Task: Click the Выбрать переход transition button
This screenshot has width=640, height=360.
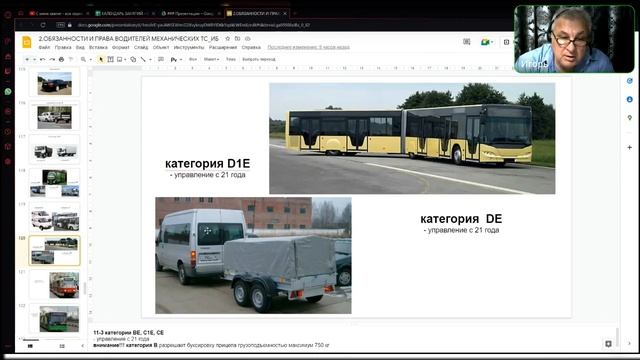Action: (259, 60)
